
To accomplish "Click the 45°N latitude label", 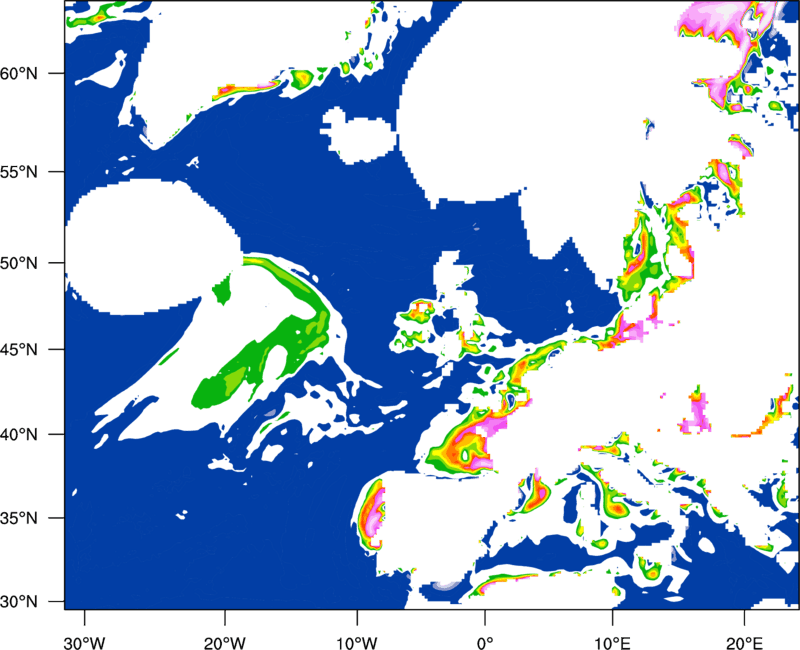I will pyautogui.click(x=19, y=350).
